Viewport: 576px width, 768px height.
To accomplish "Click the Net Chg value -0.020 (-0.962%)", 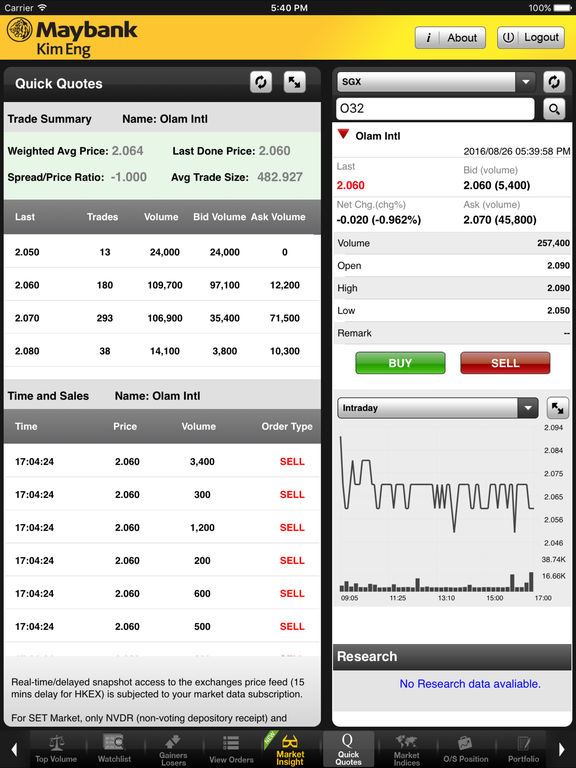I will pos(379,219).
